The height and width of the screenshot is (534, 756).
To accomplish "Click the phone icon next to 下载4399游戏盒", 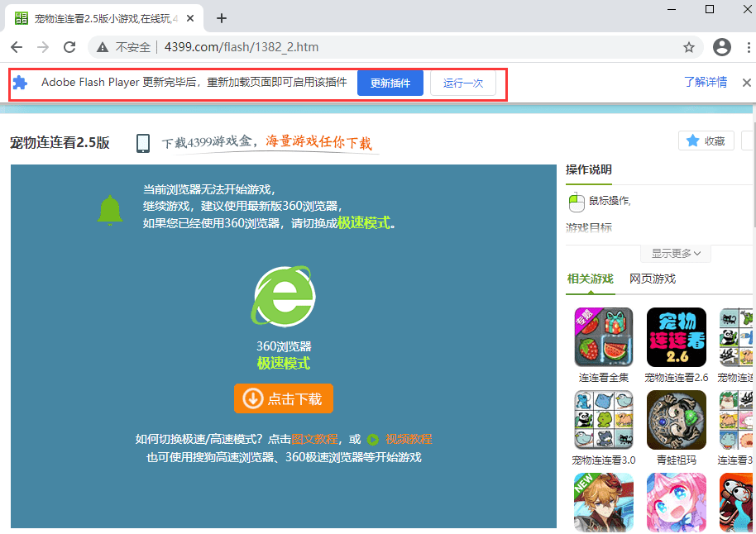I will (x=142, y=142).
